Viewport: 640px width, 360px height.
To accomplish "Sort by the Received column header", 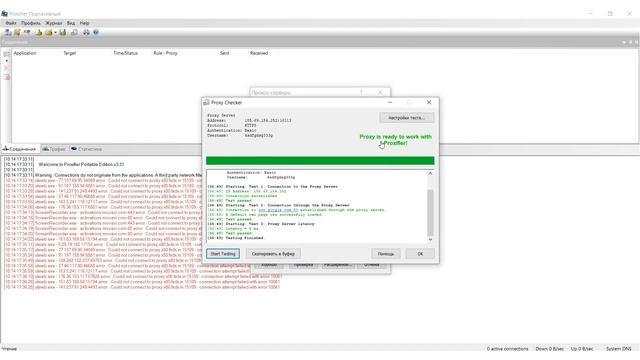I will (259, 53).
